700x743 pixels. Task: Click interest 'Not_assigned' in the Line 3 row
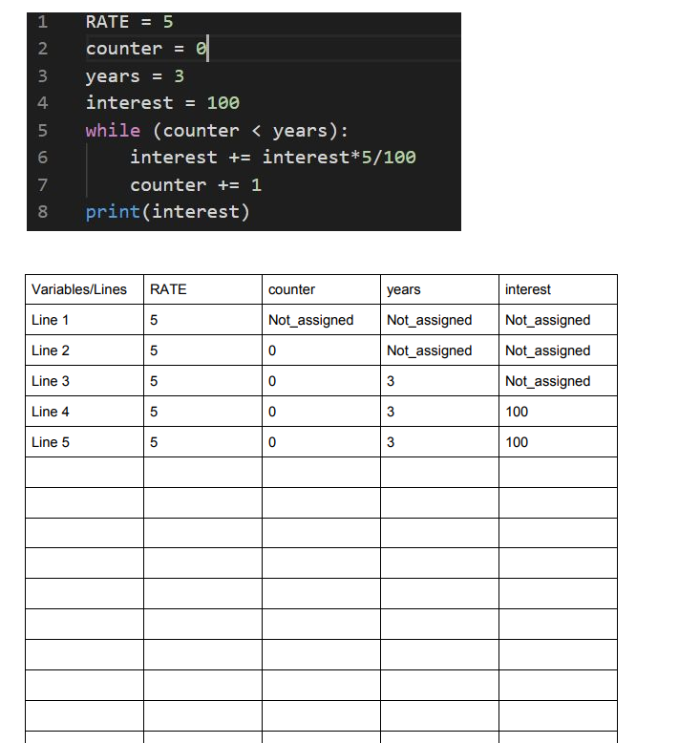(x=548, y=381)
